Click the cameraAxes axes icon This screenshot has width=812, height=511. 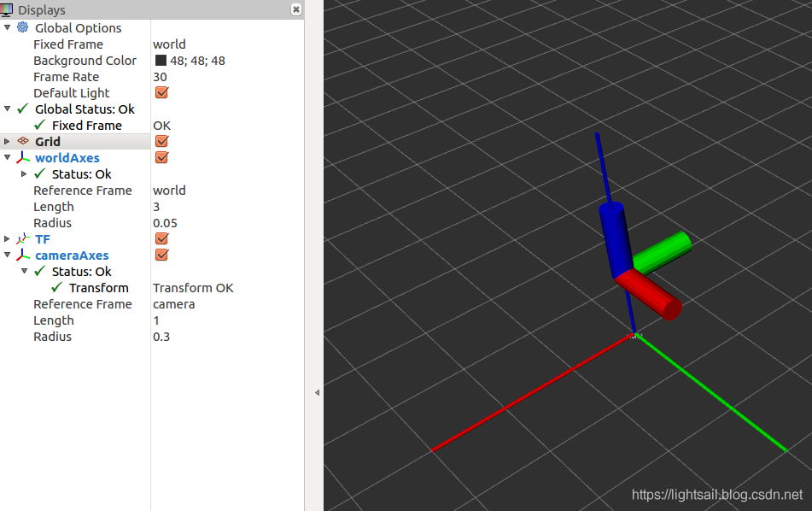[23, 255]
